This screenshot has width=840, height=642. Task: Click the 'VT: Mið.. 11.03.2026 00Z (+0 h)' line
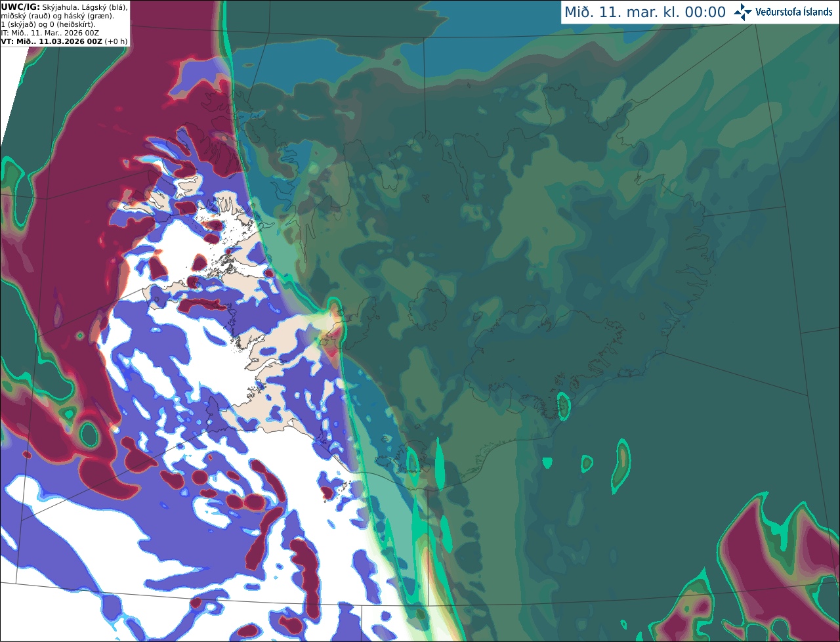tap(64, 41)
